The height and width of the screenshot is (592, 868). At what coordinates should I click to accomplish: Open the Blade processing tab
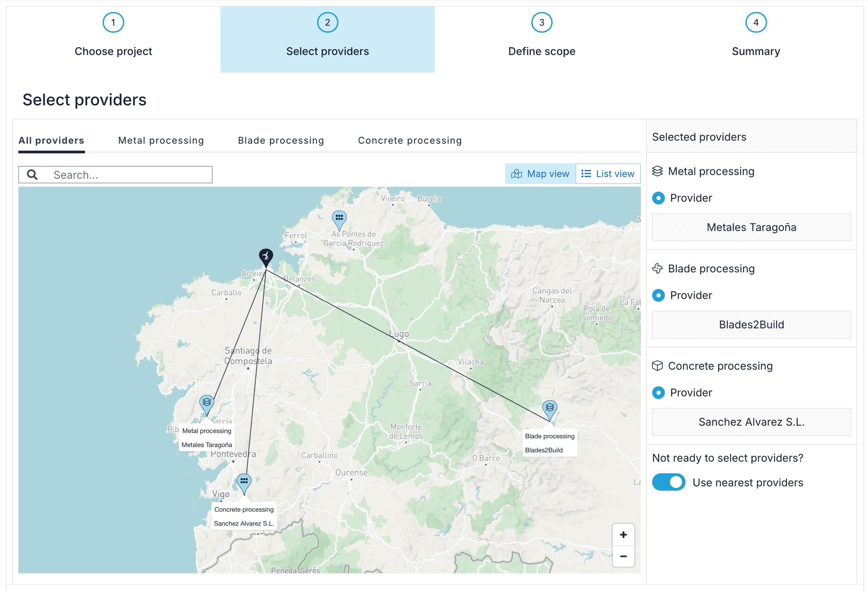(281, 141)
